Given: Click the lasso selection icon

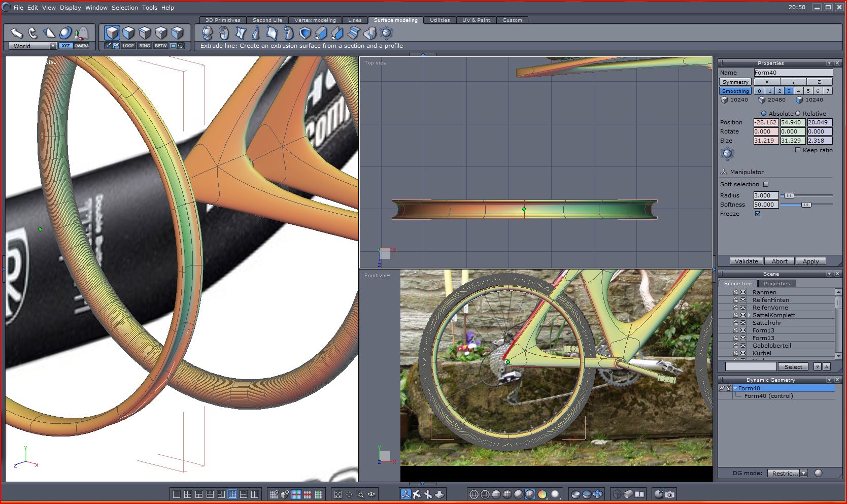Looking at the screenshot, I should (x=181, y=46).
